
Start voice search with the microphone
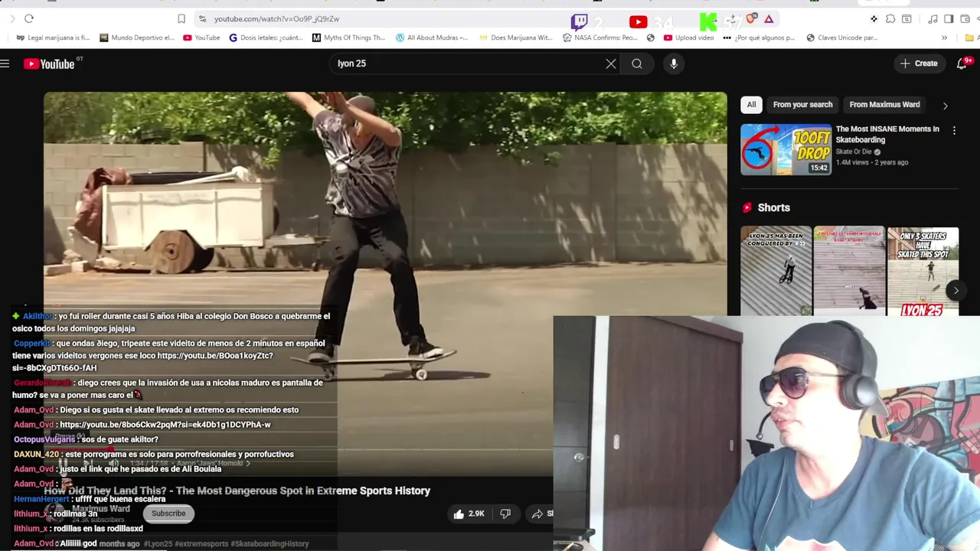(674, 64)
